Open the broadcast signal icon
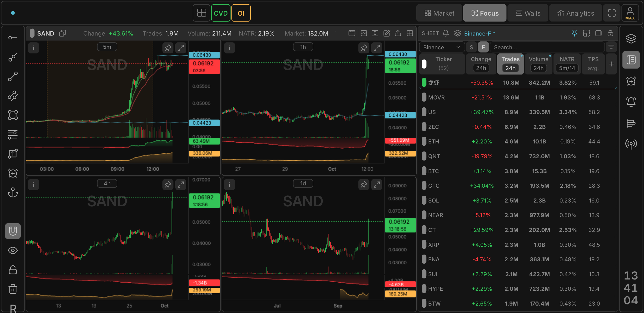Image resolution: width=644 pixels, height=313 pixels. 631,144
